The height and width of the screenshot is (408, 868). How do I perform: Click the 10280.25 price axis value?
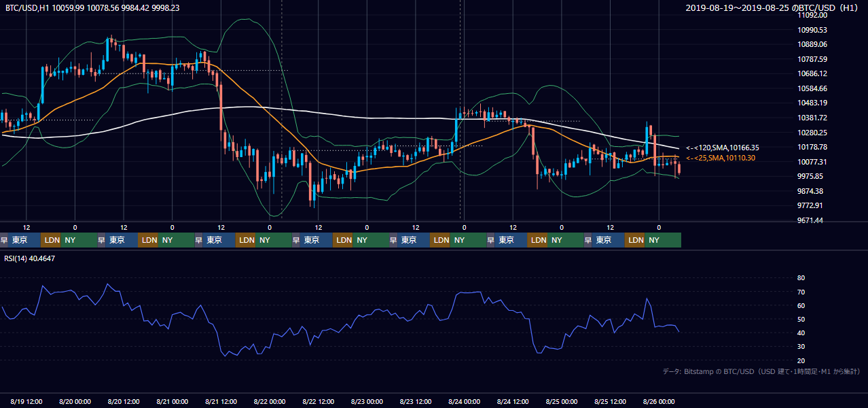point(812,133)
